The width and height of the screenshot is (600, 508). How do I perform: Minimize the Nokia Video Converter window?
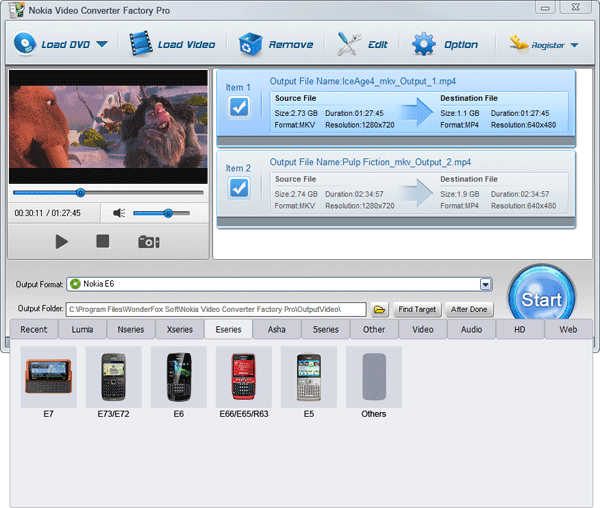545,8
